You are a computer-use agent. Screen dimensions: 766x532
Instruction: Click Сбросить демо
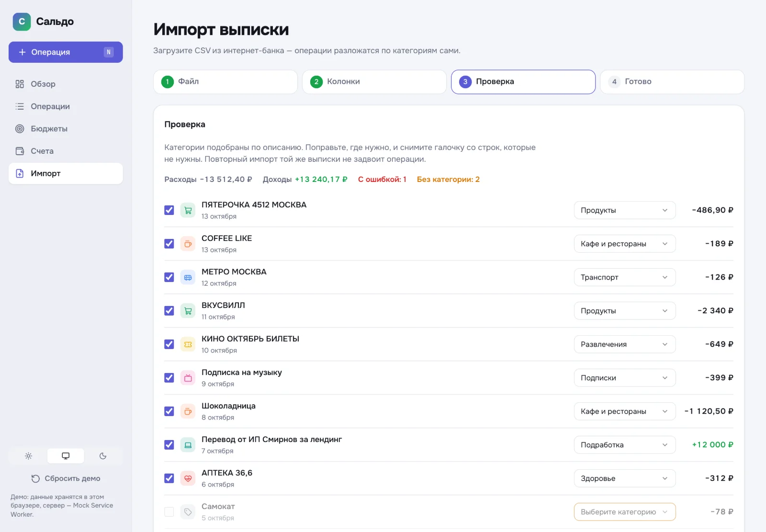click(x=66, y=478)
